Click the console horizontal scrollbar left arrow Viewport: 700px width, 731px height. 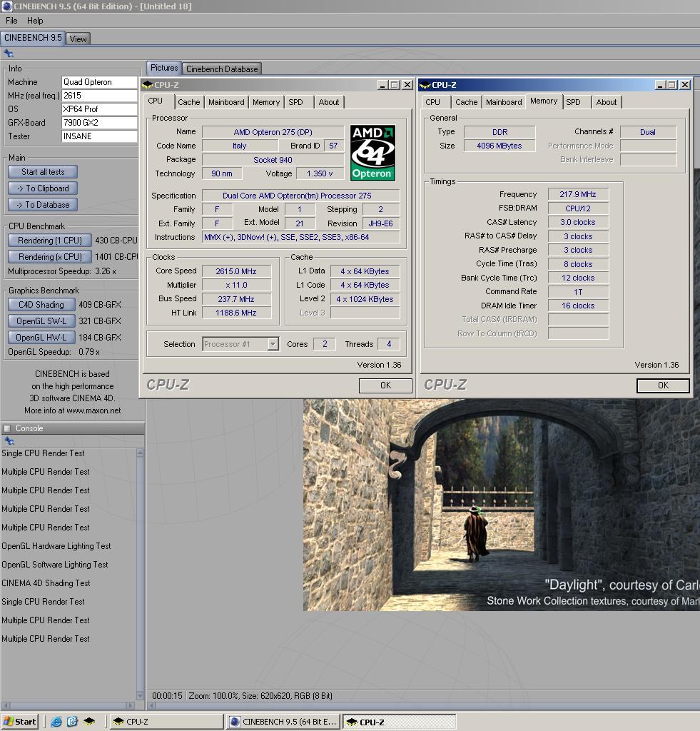coord(5,705)
